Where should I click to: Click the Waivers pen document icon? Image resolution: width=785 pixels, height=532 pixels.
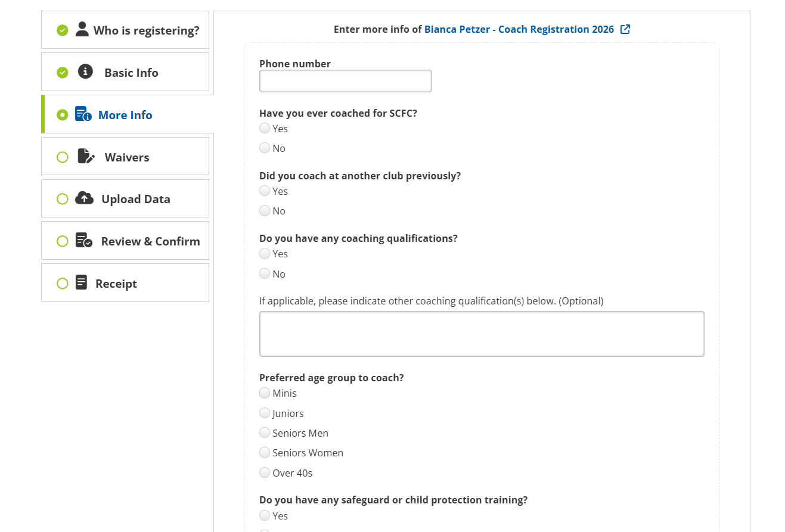coord(86,157)
